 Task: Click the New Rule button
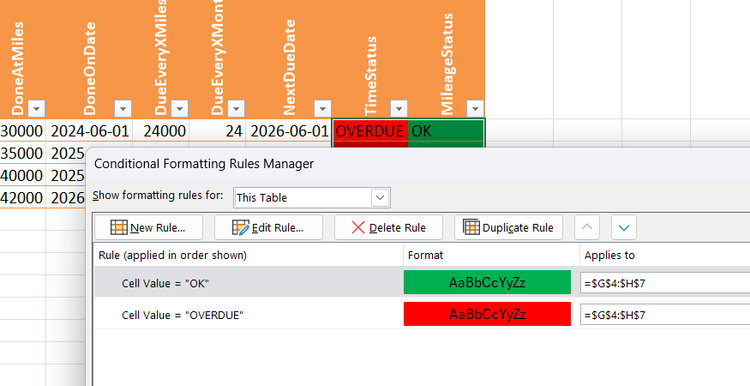149,228
